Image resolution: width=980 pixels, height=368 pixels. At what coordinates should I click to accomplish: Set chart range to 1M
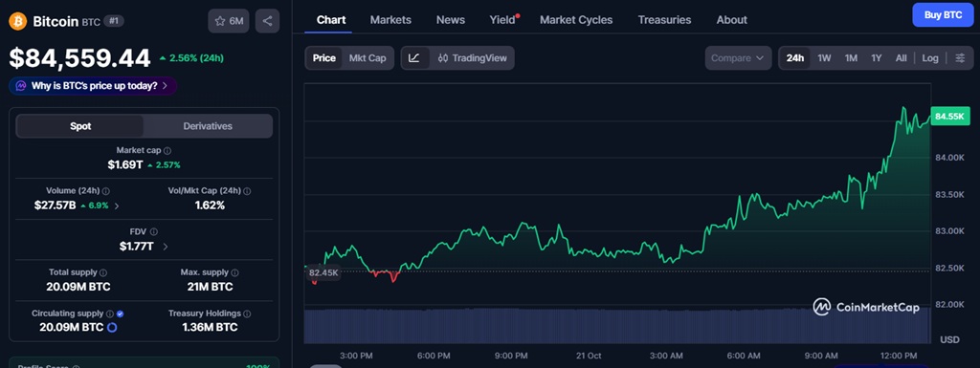click(x=851, y=58)
